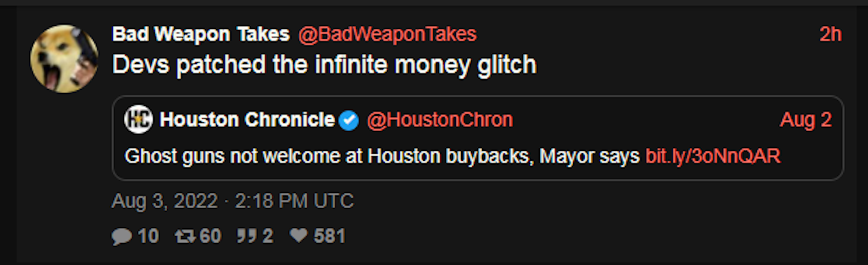The height and width of the screenshot is (265, 868).
Task: Open the Bad Weapon Takes avatar image
Action: pyautogui.click(x=64, y=59)
